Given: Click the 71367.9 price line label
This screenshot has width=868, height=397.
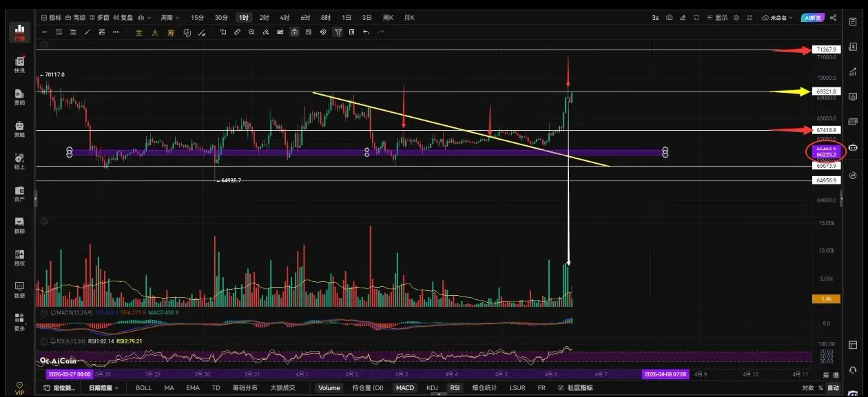Looking at the screenshot, I should [x=825, y=50].
